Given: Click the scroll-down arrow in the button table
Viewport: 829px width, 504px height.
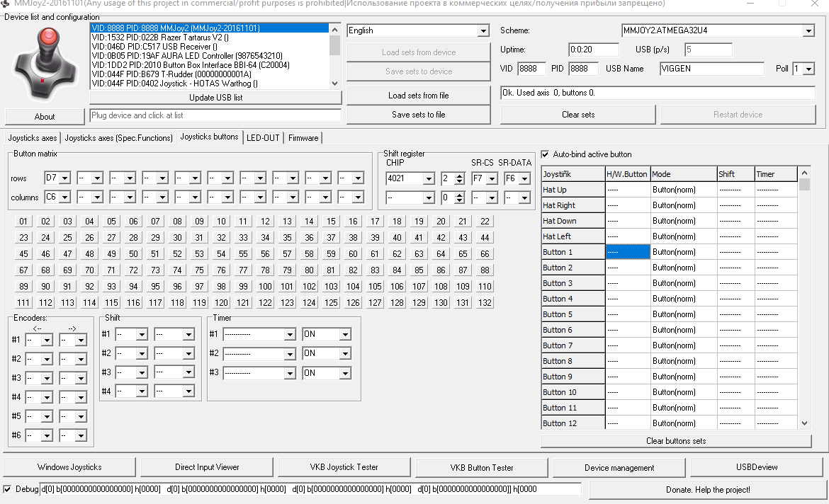Looking at the screenshot, I should (x=804, y=423).
